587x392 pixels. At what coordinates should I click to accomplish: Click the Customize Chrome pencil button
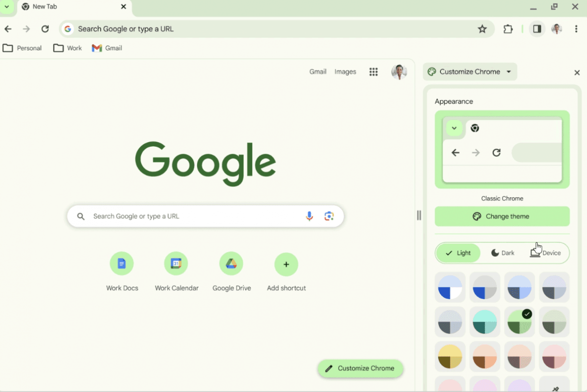[360, 369]
